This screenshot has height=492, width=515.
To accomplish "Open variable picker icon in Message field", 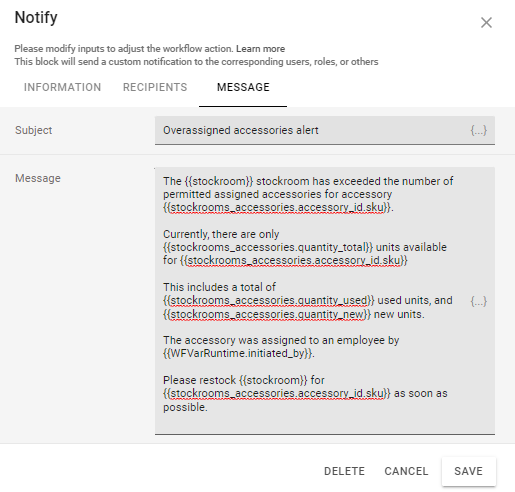I will [x=479, y=301].
